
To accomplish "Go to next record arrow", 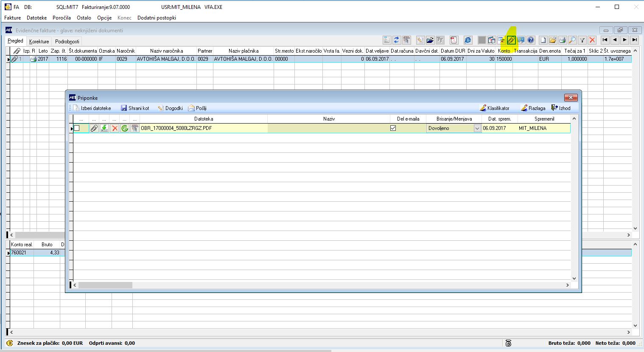I will pyautogui.click(x=625, y=40).
